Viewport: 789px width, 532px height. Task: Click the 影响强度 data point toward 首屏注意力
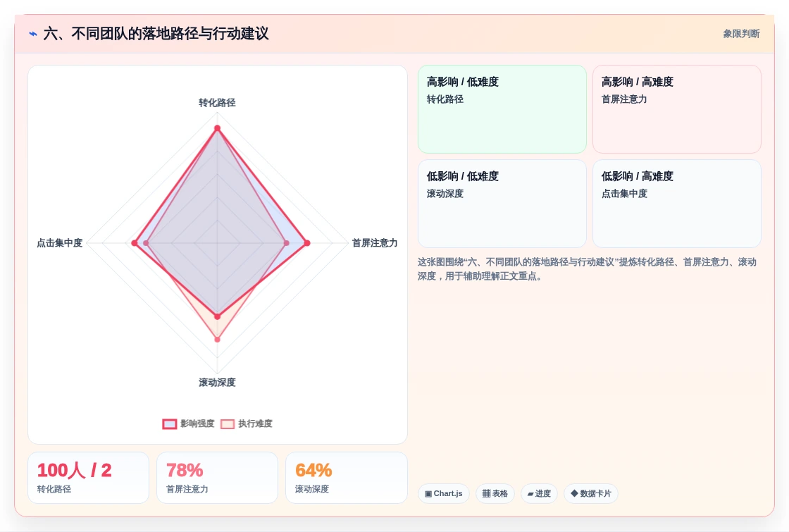coord(307,243)
